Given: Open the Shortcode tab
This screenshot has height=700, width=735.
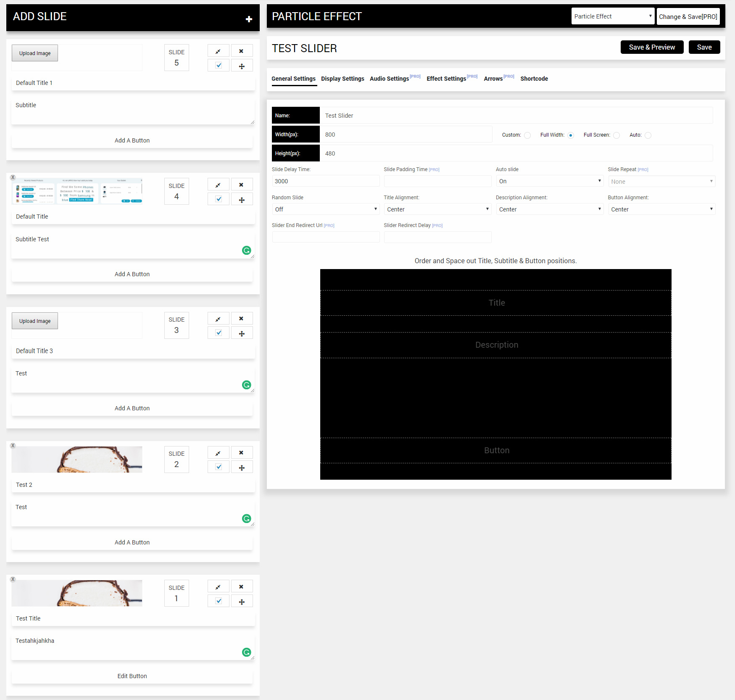Looking at the screenshot, I should [x=534, y=79].
